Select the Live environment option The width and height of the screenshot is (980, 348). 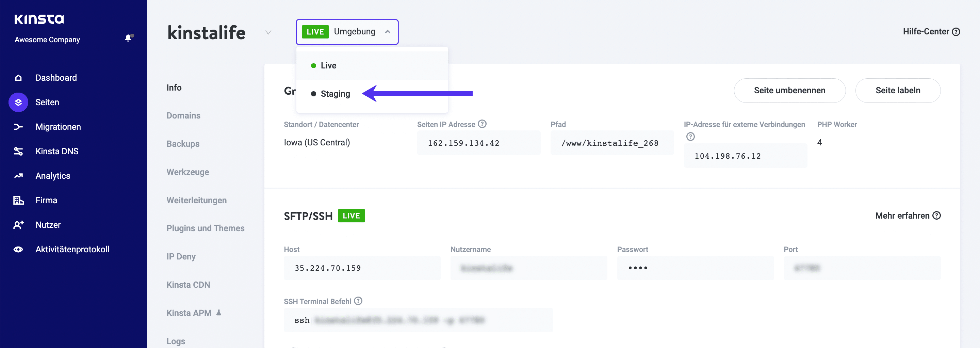pos(328,65)
